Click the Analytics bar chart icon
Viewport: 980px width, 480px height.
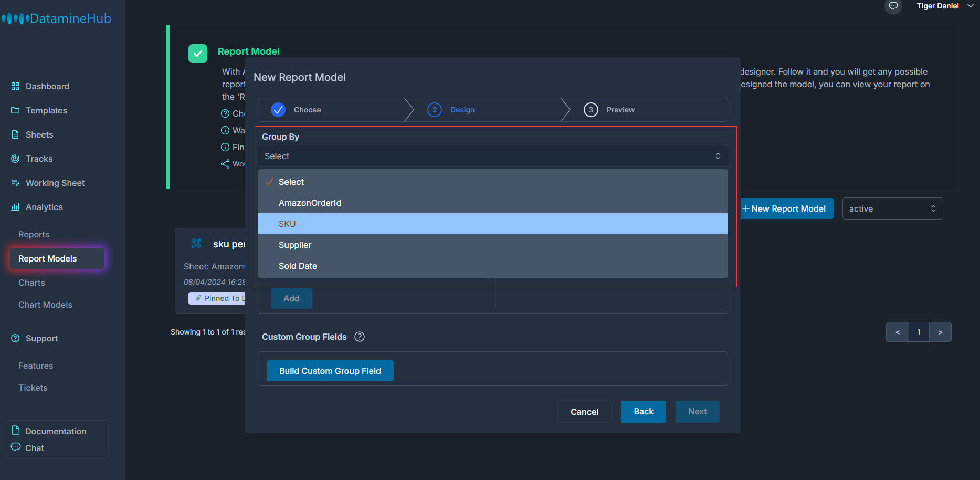coord(15,207)
